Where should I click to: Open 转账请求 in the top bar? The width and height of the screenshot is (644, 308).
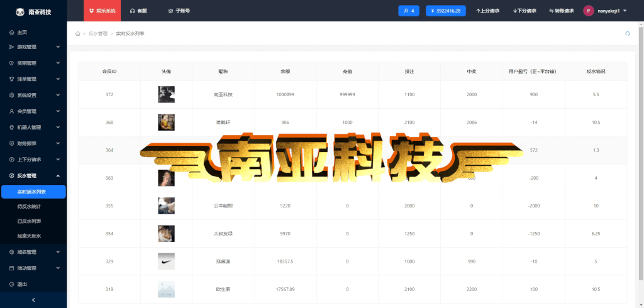point(562,11)
